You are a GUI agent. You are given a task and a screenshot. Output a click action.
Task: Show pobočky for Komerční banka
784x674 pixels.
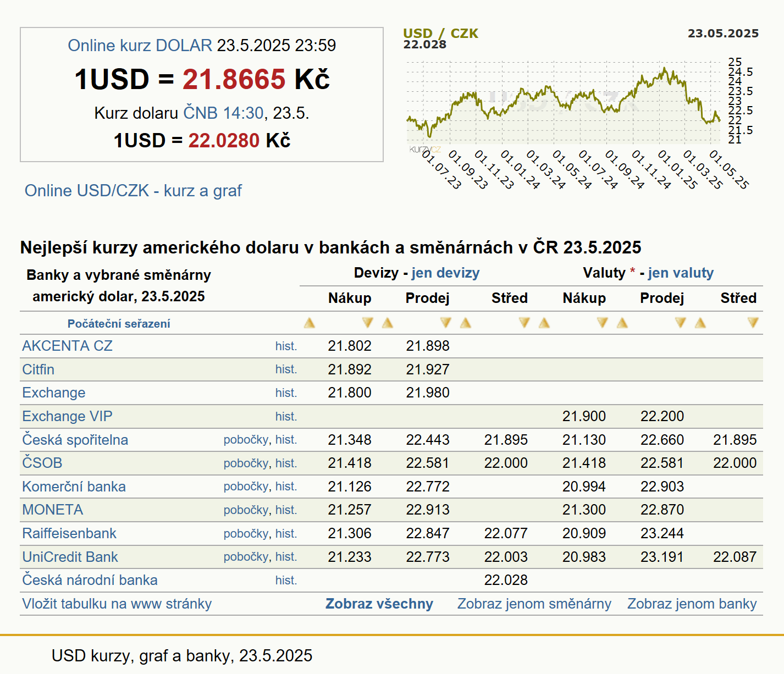(246, 487)
